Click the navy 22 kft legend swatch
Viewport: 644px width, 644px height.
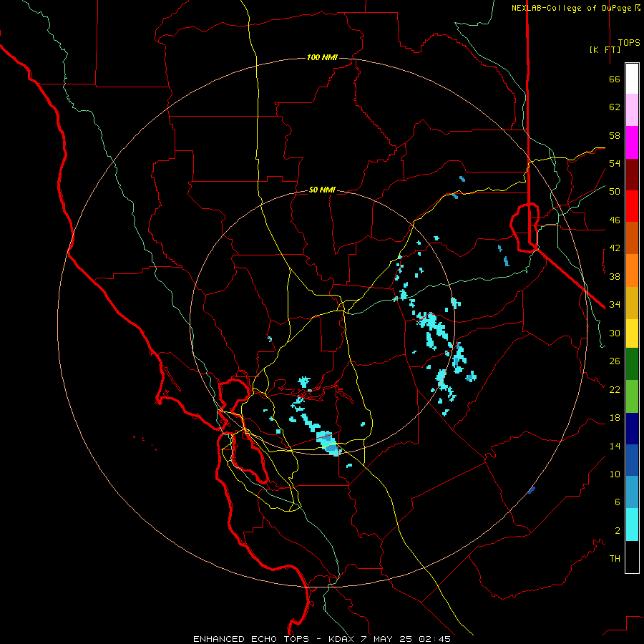click(632, 429)
